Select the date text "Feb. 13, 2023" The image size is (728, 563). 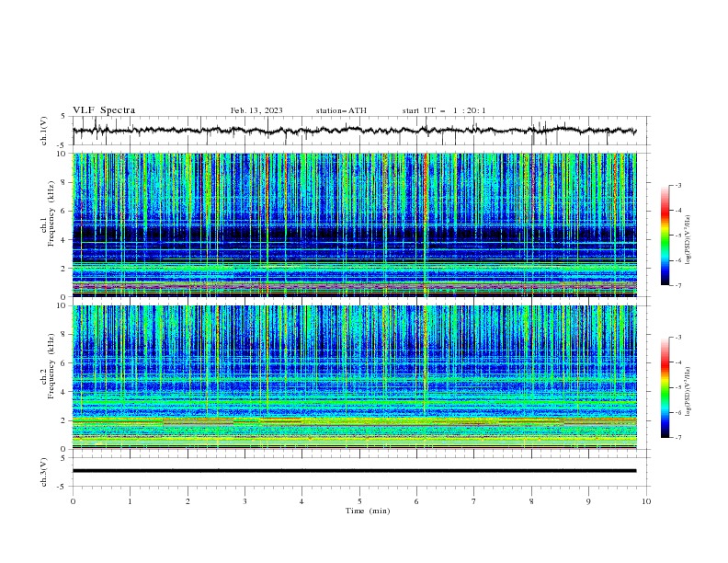click(x=256, y=110)
